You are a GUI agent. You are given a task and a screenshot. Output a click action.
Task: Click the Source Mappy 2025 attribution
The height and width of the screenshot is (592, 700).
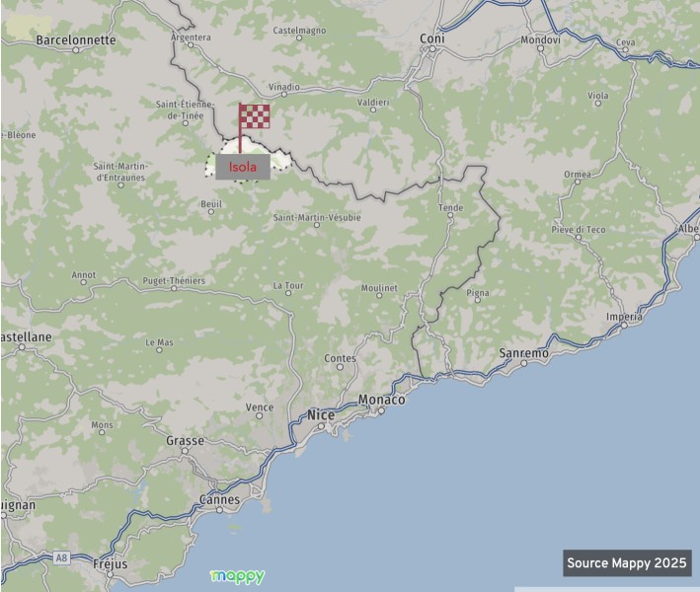[627, 563]
